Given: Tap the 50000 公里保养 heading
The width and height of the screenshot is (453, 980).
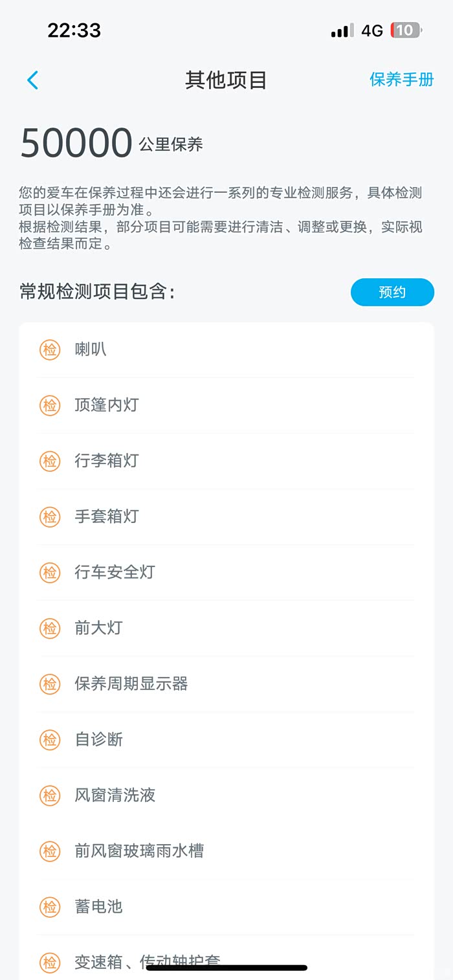Looking at the screenshot, I should click(x=112, y=142).
